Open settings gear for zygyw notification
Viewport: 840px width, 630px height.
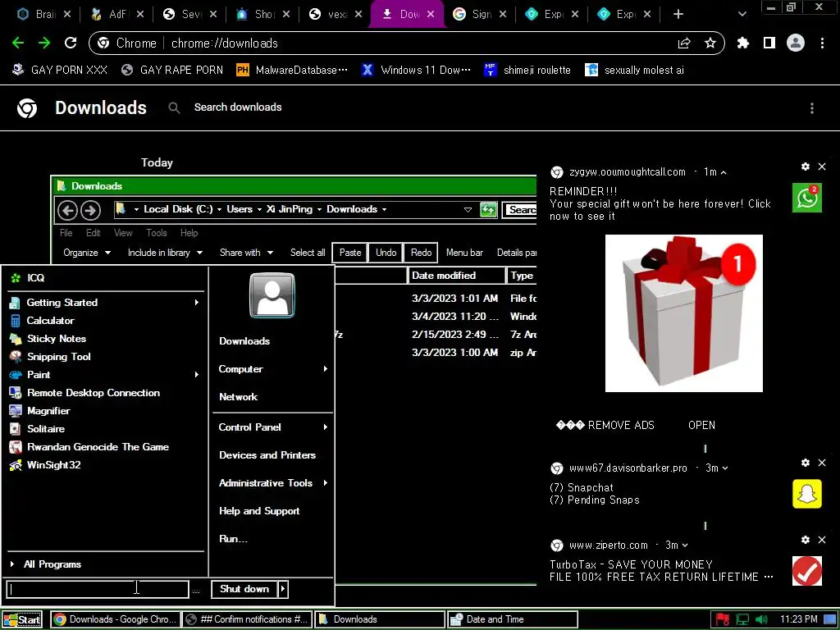pos(806,167)
